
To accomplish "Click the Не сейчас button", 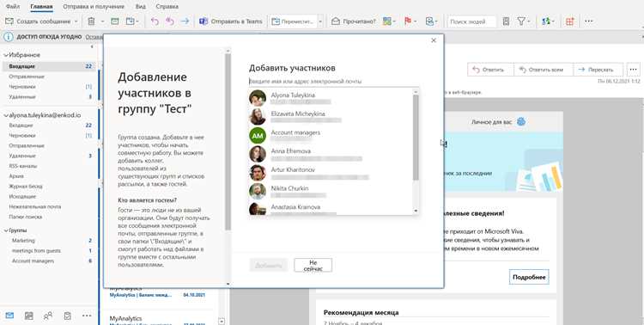I will (313, 265).
